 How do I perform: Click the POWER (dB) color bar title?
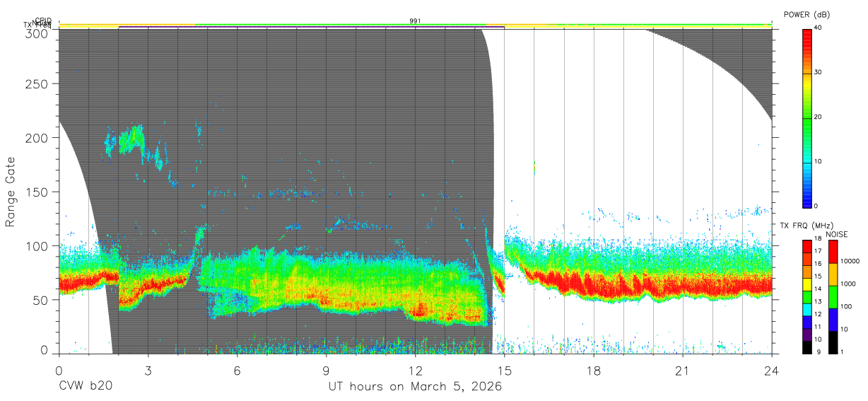(807, 15)
